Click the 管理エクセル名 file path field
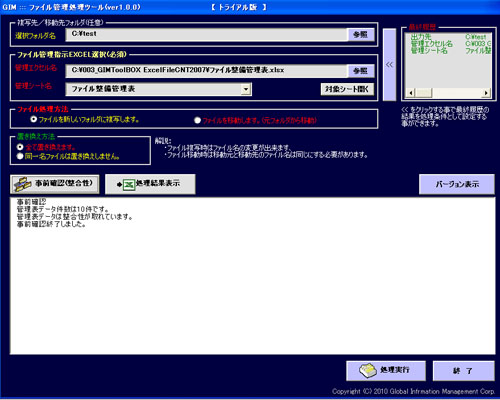This screenshot has width=500, height=400. tap(207, 71)
